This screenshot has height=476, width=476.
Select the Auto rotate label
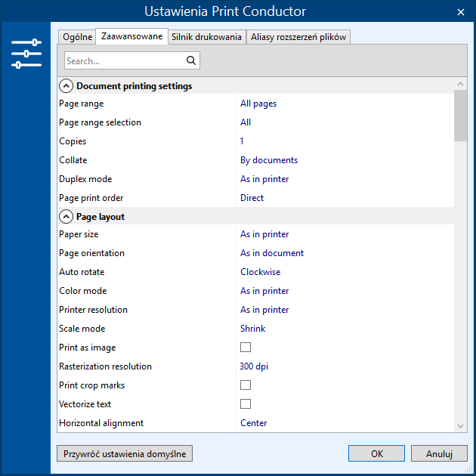coord(82,272)
